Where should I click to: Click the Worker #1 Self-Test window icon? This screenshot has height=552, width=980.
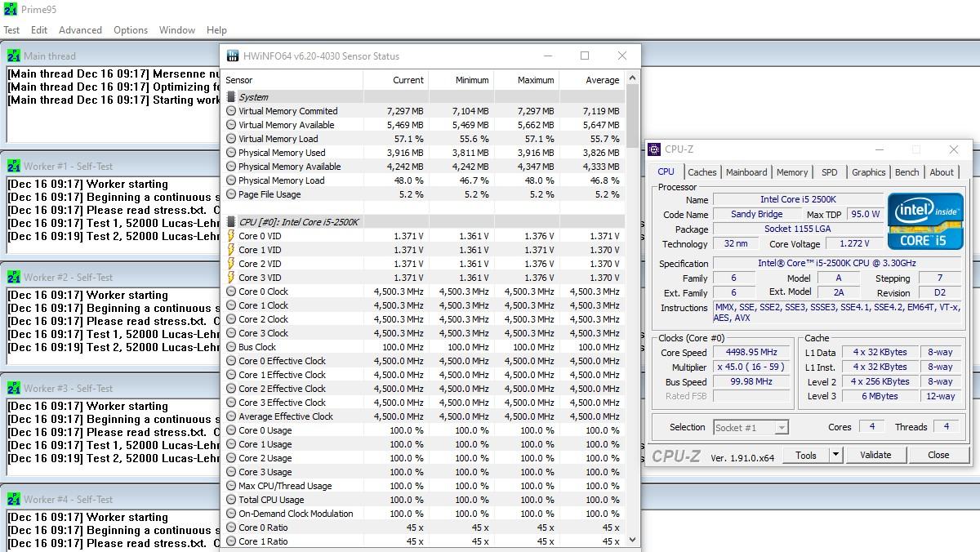(x=14, y=166)
